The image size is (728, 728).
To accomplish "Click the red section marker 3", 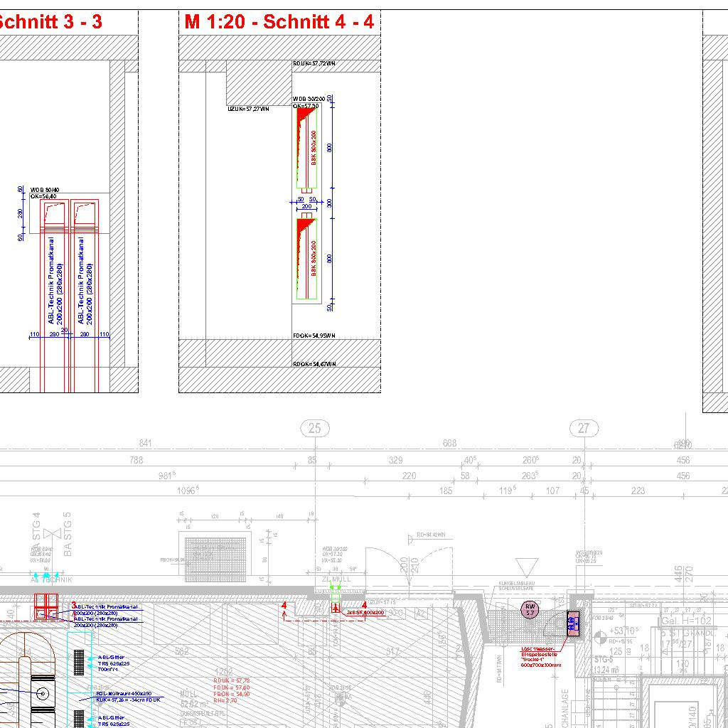I will tap(73, 605).
